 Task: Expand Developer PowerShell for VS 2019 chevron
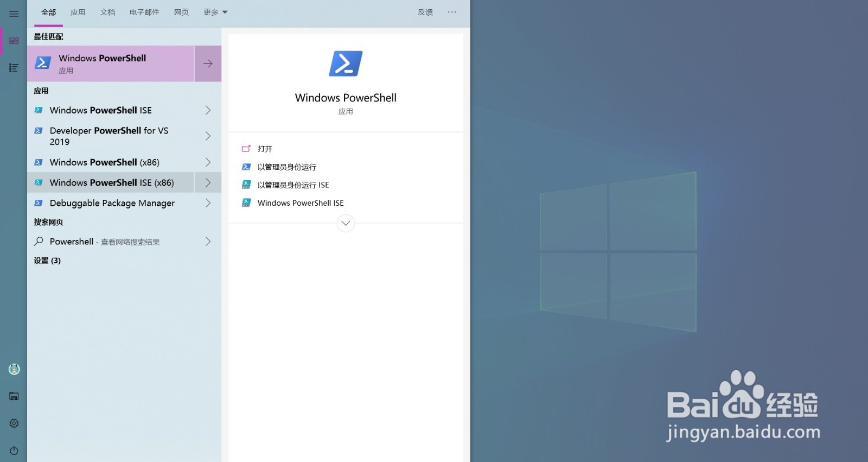tap(208, 136)
